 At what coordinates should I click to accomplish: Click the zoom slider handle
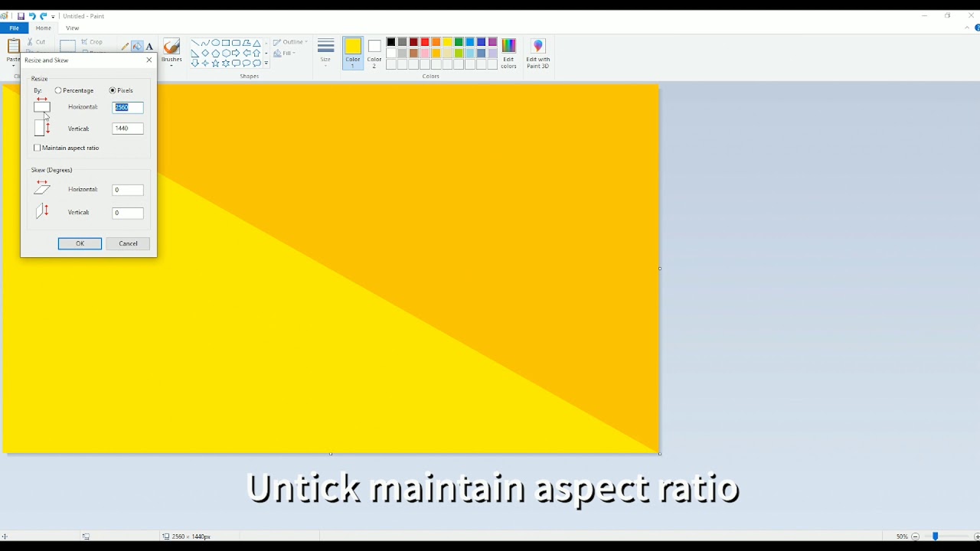[935, 536]
